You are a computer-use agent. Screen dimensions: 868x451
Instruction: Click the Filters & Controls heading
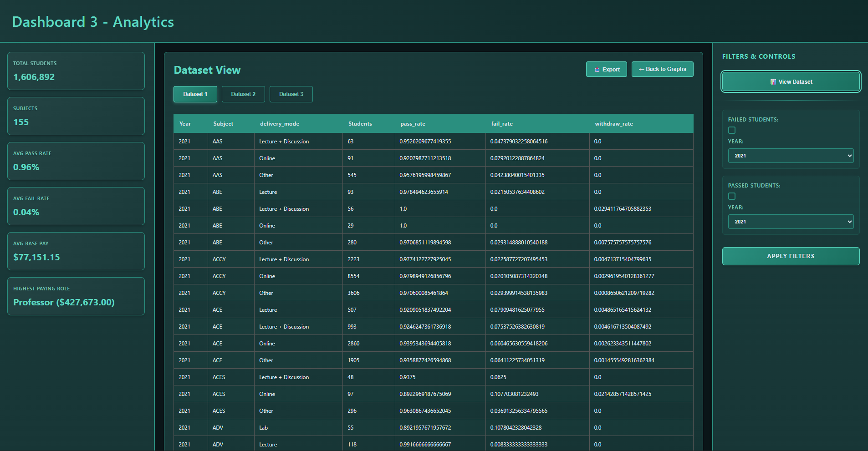pyautogui.click(x=759, y=56)
